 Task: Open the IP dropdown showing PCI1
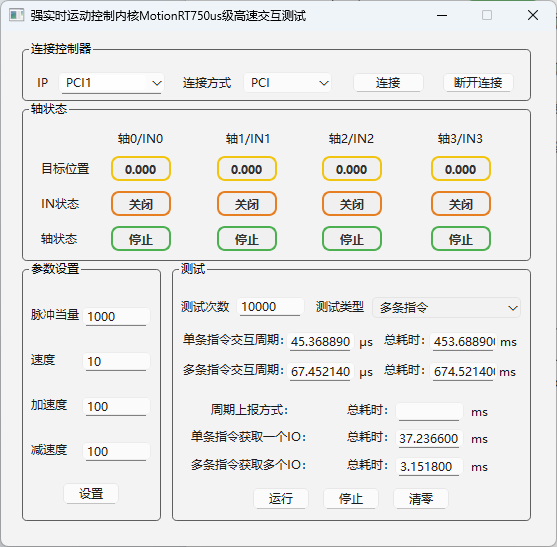(111, 83)
